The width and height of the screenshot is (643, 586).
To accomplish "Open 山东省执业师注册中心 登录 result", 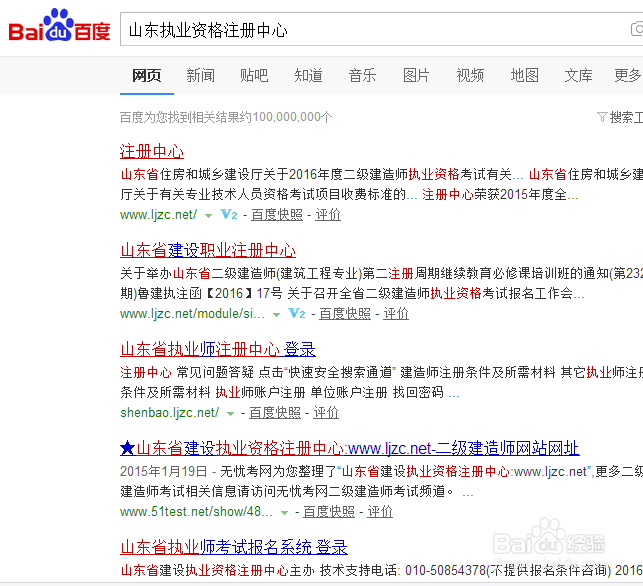I will pyautogui.click(x=218, y=349).
